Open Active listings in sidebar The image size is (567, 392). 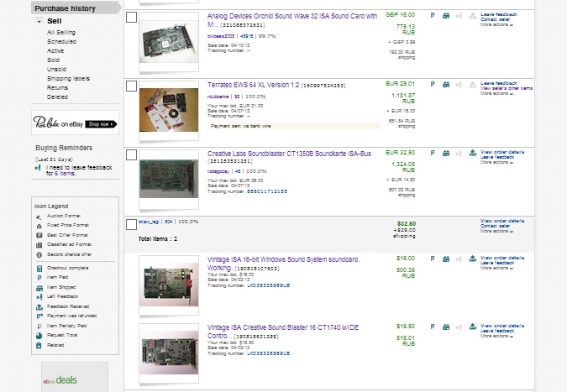[x=55, y=51]
